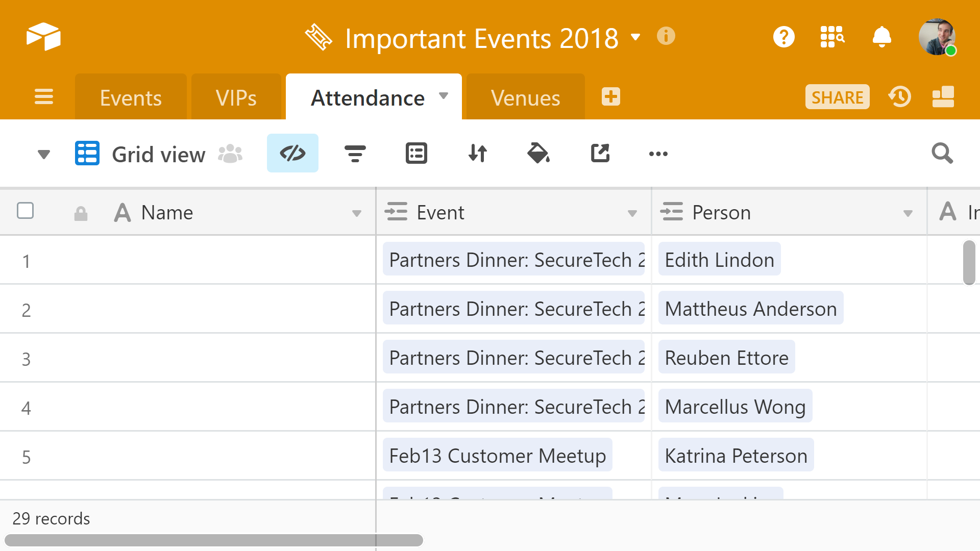Viewport: 980px width, 551px height.
Task: Click the share view export icon
Action: pos(600,153)
